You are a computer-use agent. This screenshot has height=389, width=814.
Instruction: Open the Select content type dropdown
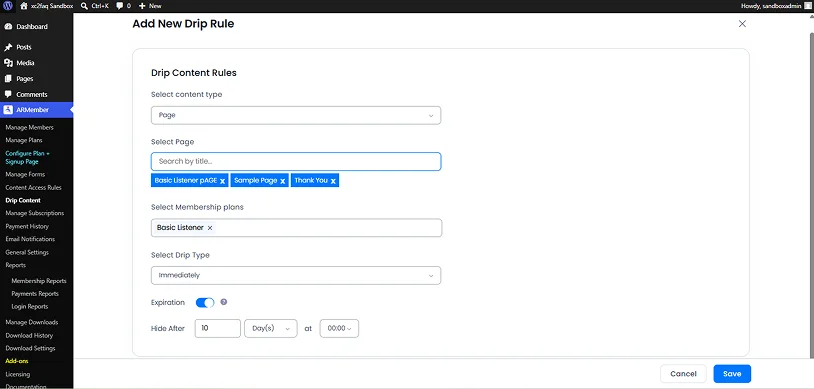coord(296,115)
